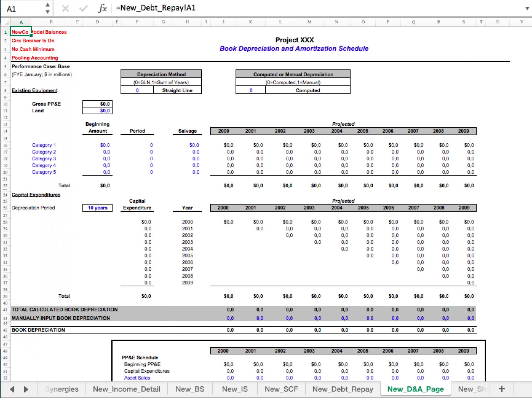
Task: Switch to the Synergies sheet tab
Action: tap(62, 389)
